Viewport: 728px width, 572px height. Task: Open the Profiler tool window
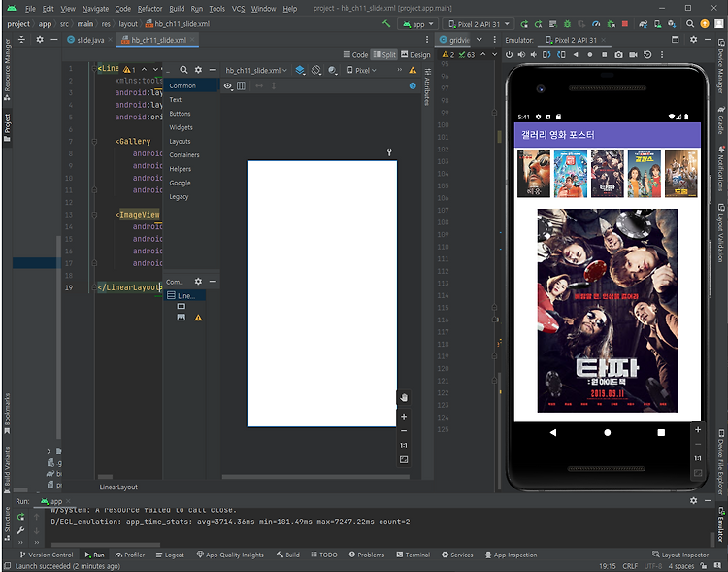[130, 555]
